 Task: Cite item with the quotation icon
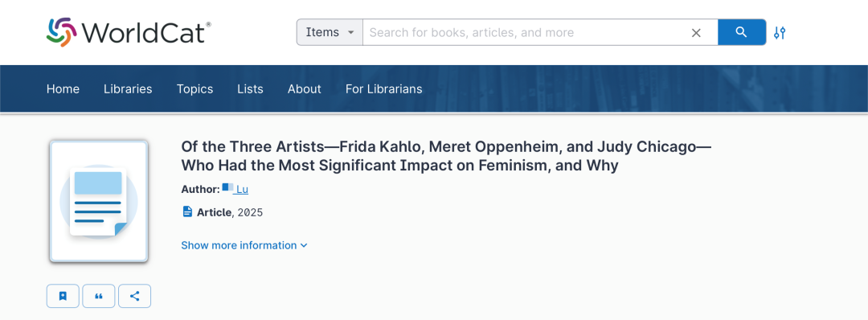(99, 296)
